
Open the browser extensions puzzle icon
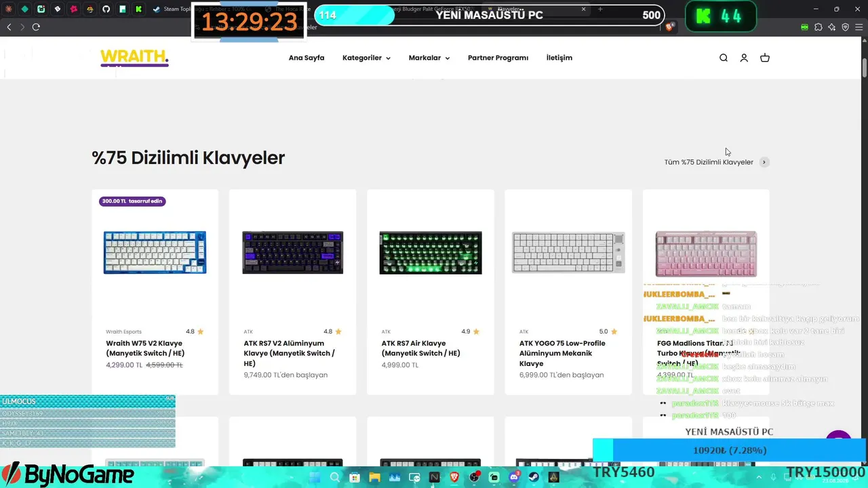coord(818,27)
